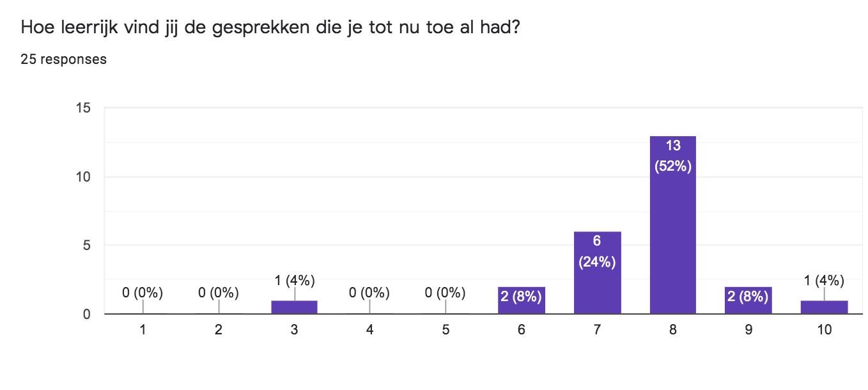Click the tallest bar for rating 8

672,225
